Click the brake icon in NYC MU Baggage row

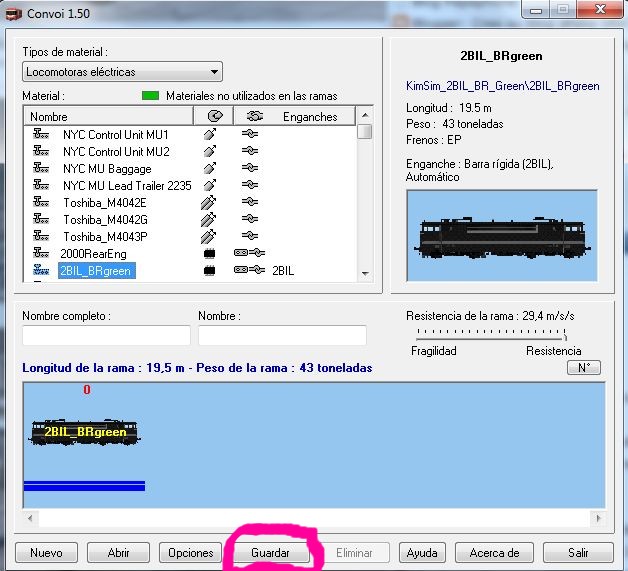(210, 168)
